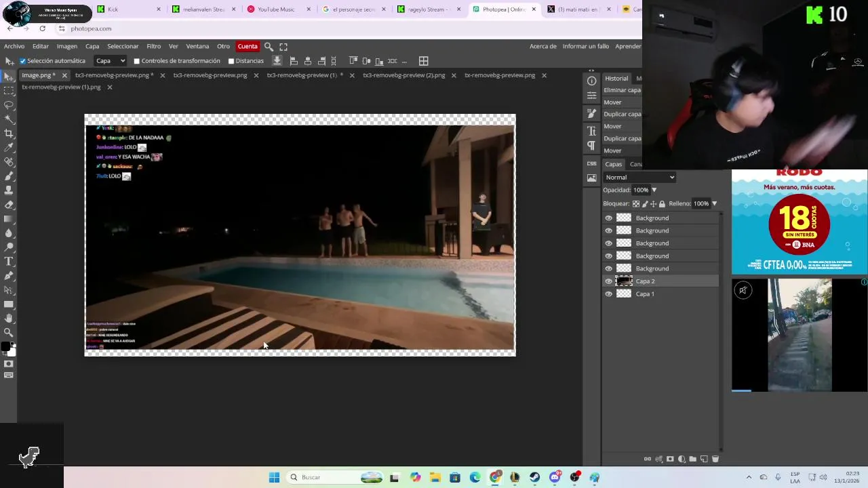
Task: Open the Imagen menu
Action: coord(67,46)
